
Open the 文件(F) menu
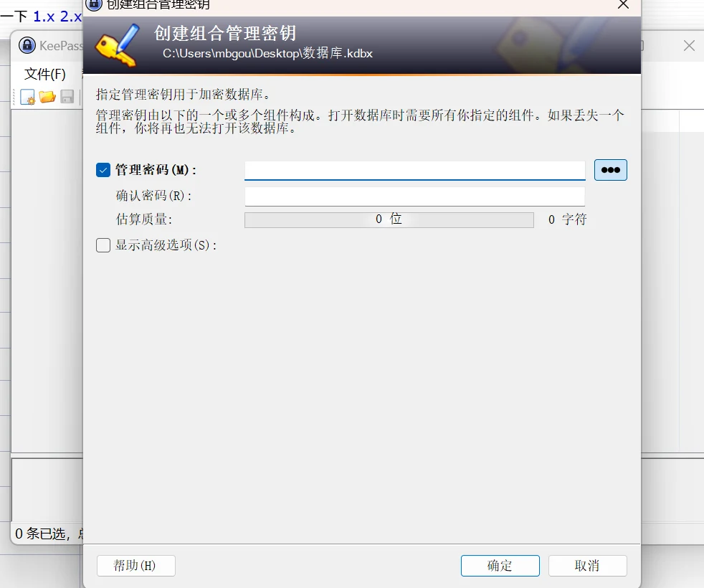point(45,74)
